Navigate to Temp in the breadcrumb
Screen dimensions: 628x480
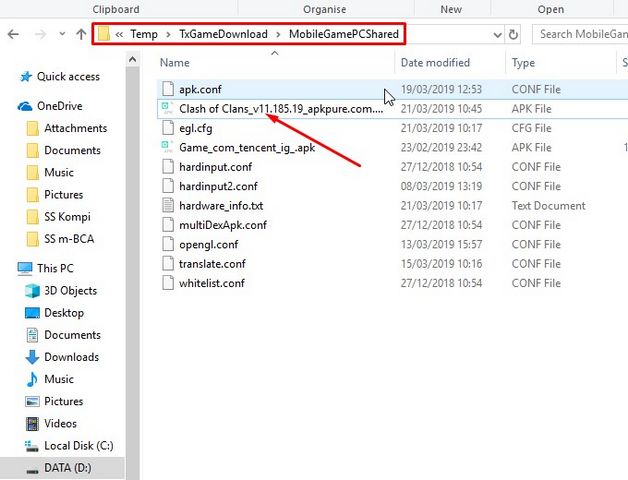[x=144, y=34]
